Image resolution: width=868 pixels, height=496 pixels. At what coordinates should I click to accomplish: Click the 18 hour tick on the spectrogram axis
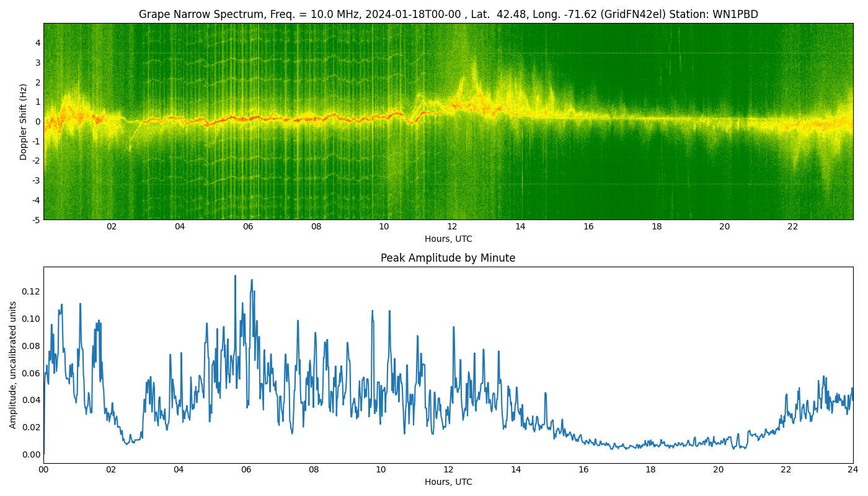tap(657, 227)
